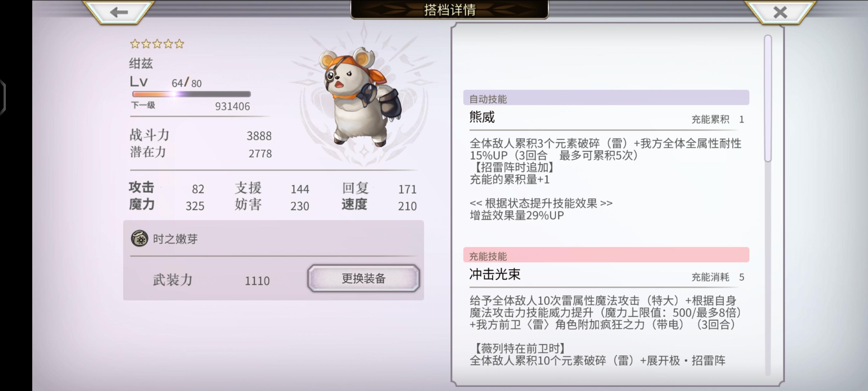Tap the 冲击光束 skill name
This screenshot has width=868, height=391.
[x=495, y=274]
